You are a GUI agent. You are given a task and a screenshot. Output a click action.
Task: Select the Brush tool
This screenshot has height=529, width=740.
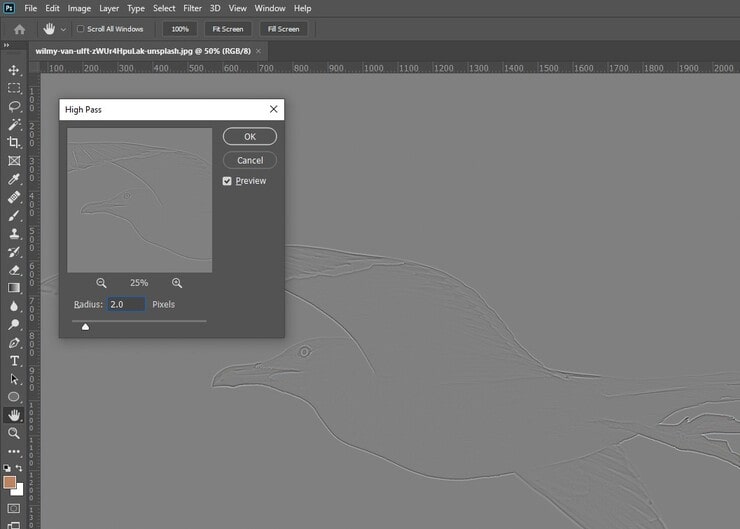[x=14, y=215]
